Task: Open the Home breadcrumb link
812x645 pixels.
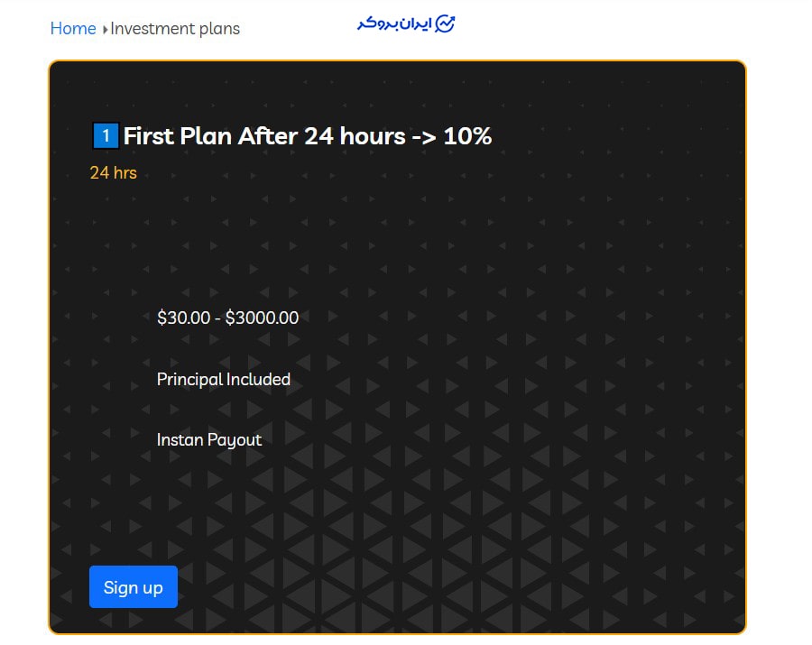Action: [73, 29]
